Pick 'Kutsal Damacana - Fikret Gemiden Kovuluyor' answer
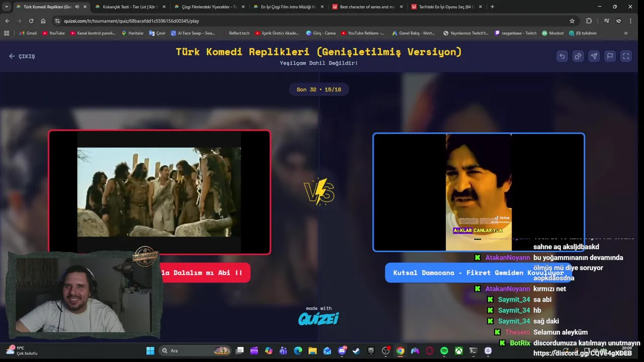This screenshot has height=362, width=644. [x=478, y=273]
